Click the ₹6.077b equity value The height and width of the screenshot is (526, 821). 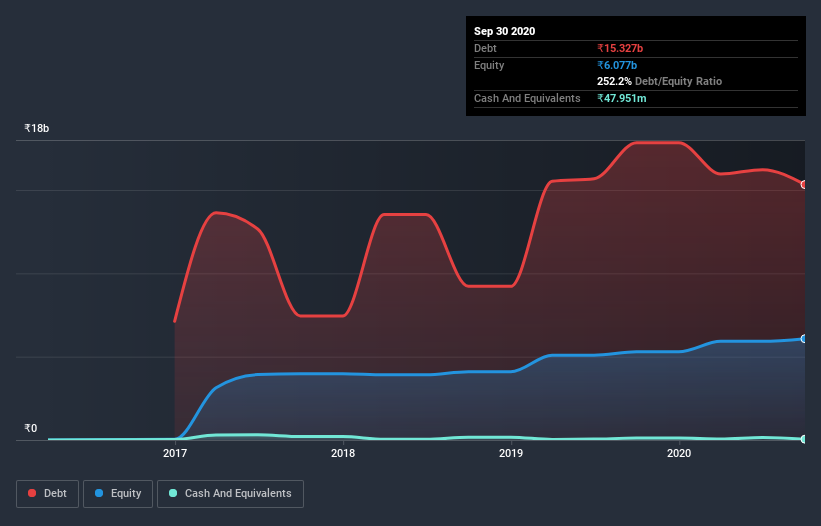click(x=617, y=65)
